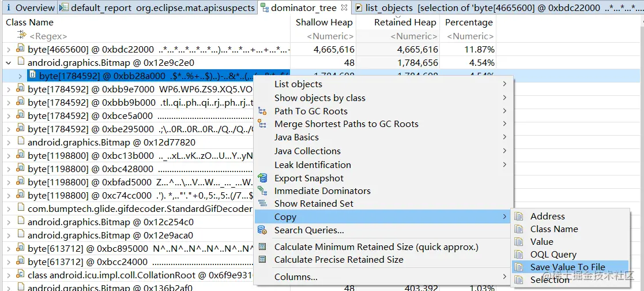The width and height of the screenshot is (644, 291).
Task: Click the Calculate Minimum Retained Size icon
Action: [263, 247]
